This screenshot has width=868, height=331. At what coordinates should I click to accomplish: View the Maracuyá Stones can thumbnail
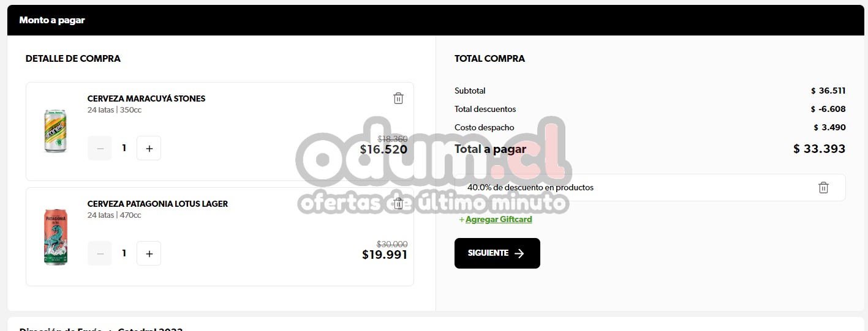point(55,131)
